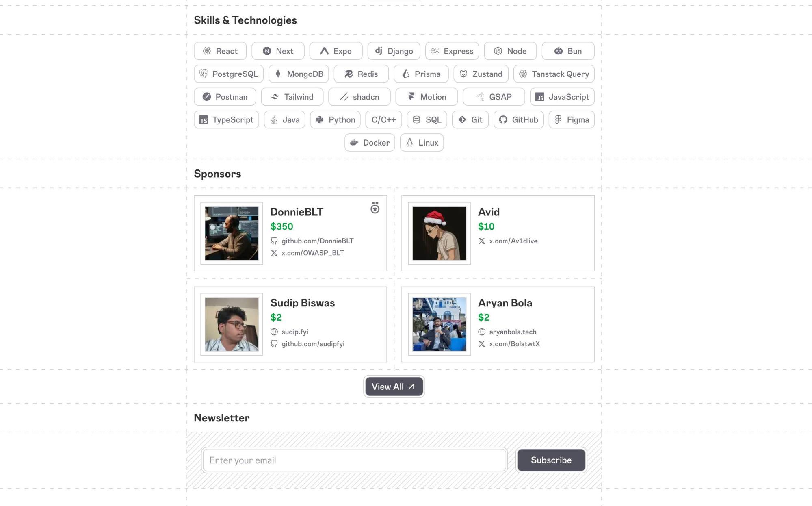
Task: Click the globe icon next to sudip.fyi
Action: pyautogui.click(x=274, y=332)
